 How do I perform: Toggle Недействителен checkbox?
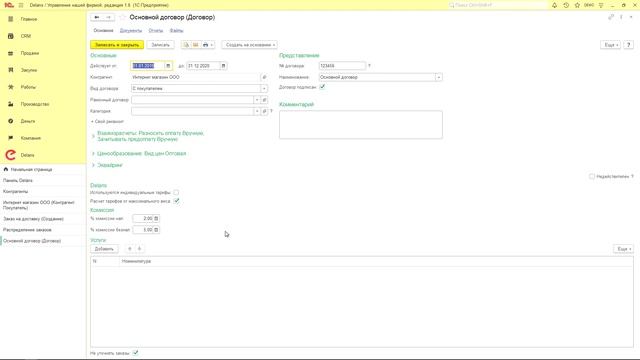pos(592,176)
